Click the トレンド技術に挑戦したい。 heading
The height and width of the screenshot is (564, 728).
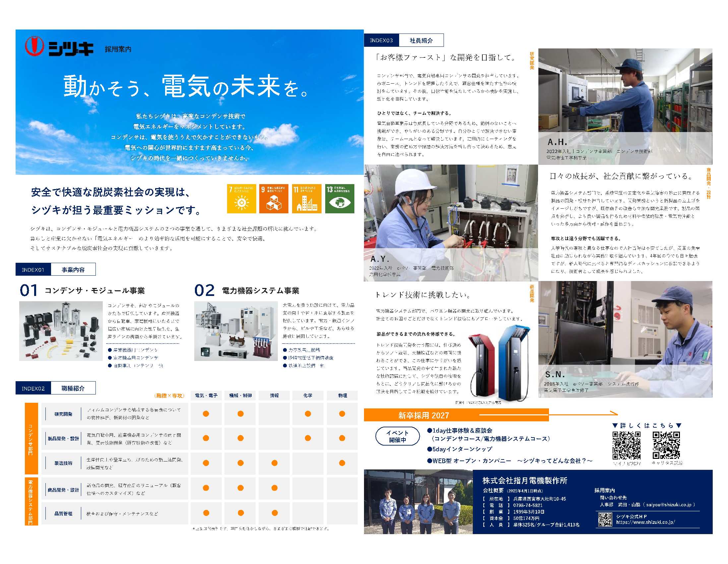coord(423,295)
